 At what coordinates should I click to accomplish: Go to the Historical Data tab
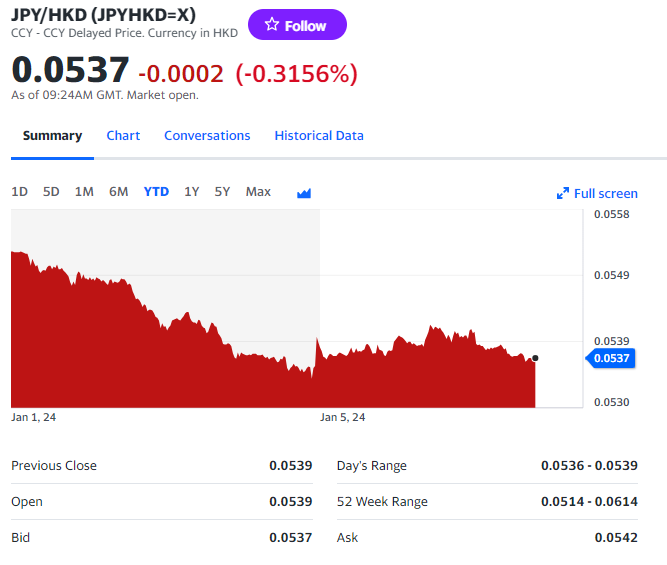click(x=319, y=136)
